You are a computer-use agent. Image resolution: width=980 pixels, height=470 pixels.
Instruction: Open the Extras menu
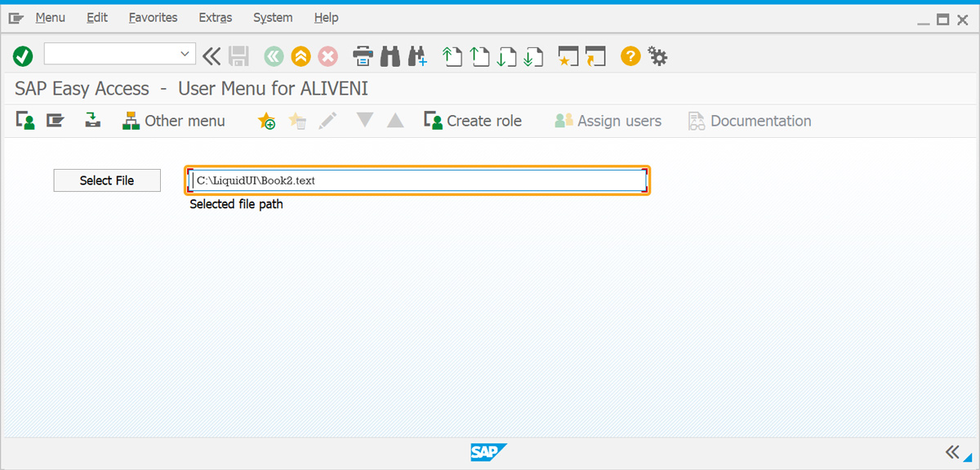(216, 17)
